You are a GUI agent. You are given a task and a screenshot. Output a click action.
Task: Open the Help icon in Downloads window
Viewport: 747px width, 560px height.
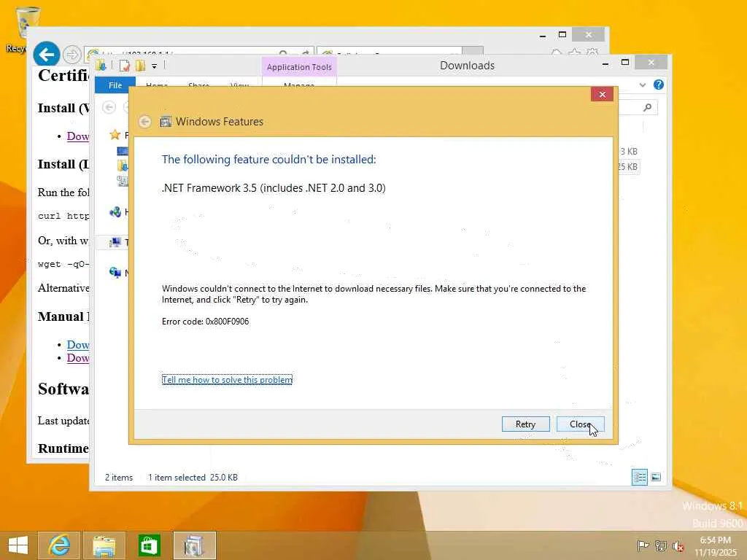659,85
